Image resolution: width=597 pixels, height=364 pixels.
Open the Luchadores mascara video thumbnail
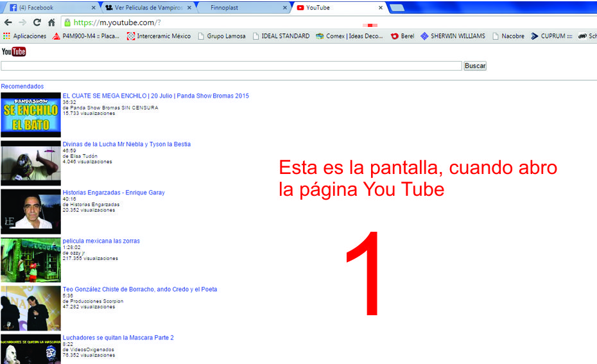(x=31, y=349)
